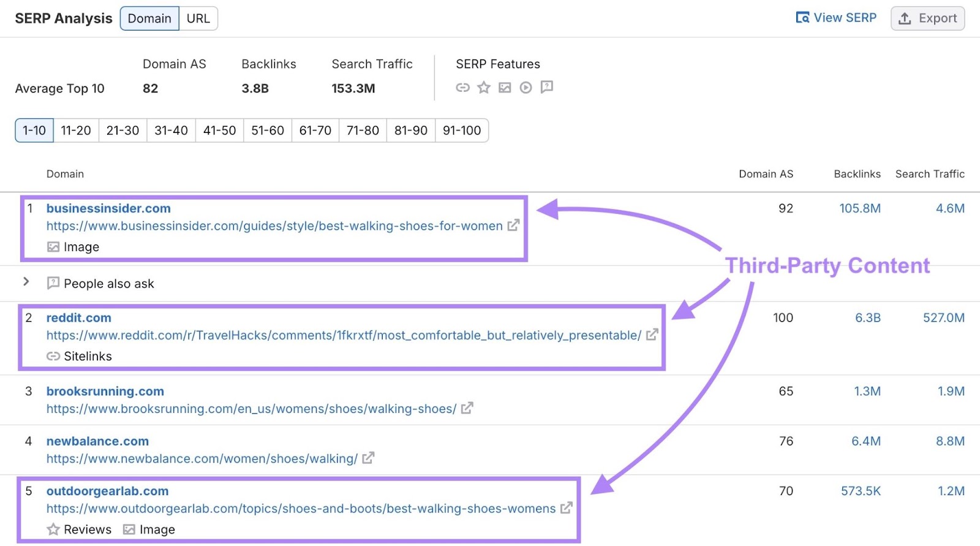Go to the 41-50 results range
Image resolution: width=980 pixels, height=546 pixels.
click(x=219, y=131)
